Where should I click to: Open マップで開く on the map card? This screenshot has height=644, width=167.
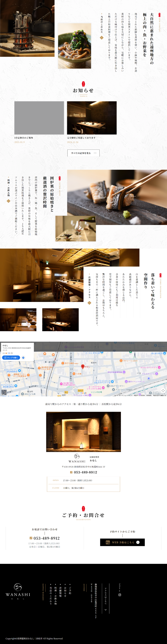click(11, 358)
